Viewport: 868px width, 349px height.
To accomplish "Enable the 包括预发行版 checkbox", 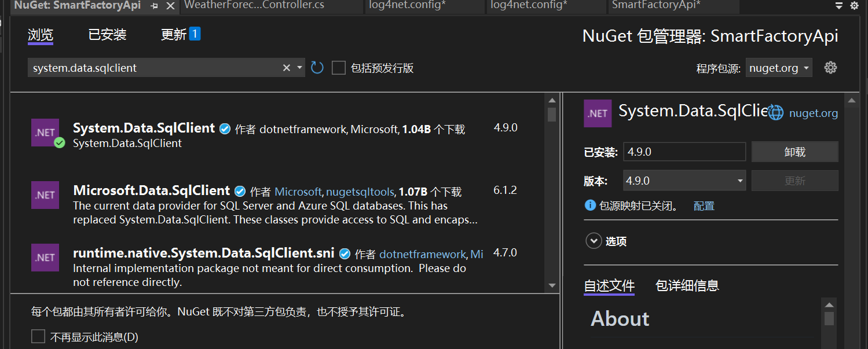I will click(x=339, y=67).
